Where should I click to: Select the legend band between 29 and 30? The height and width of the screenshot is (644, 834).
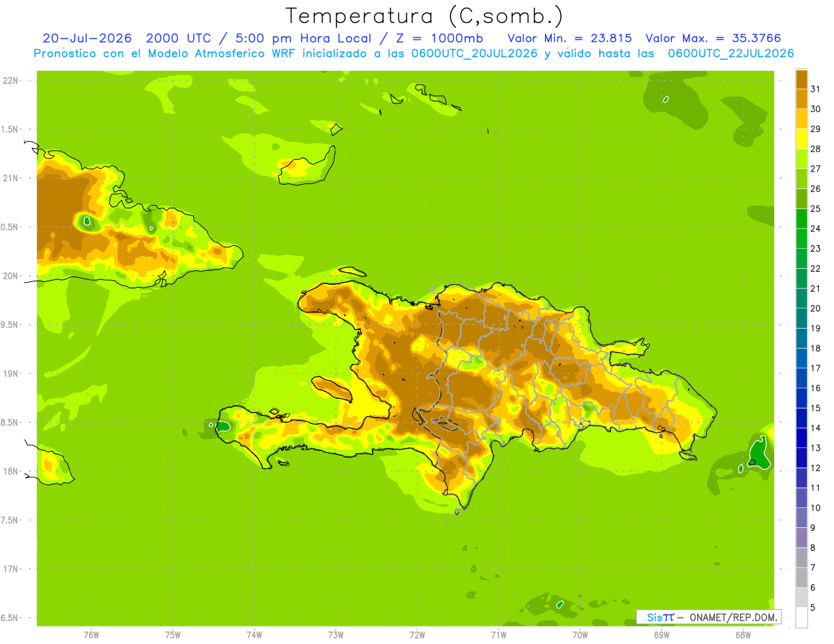coord(801,119)
